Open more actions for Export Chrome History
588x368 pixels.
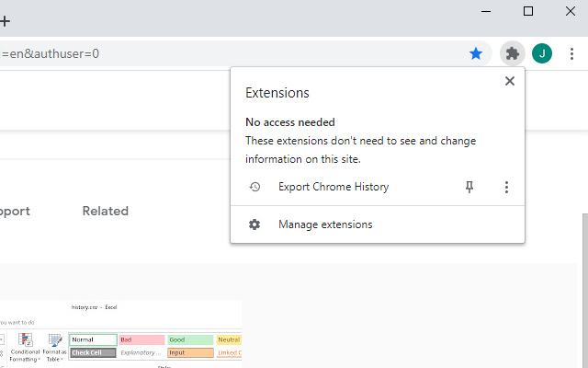(506, 187)
